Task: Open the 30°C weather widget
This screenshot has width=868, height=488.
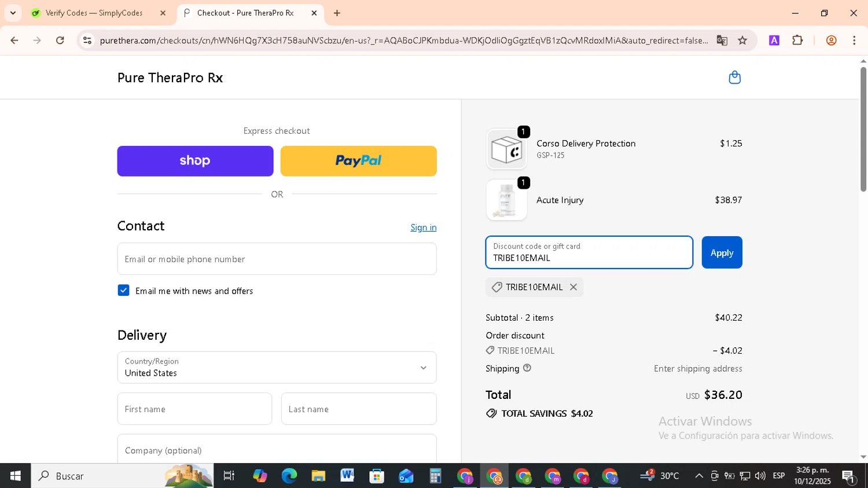Action: click(660, 476)
